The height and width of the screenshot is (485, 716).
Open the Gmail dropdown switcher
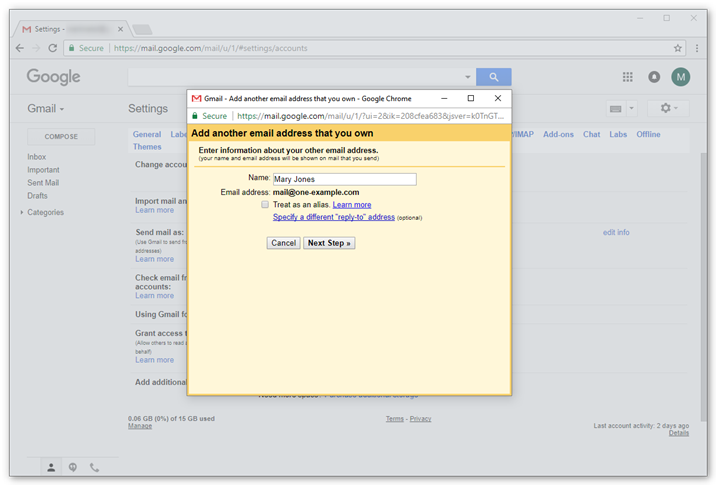[46, 109]
